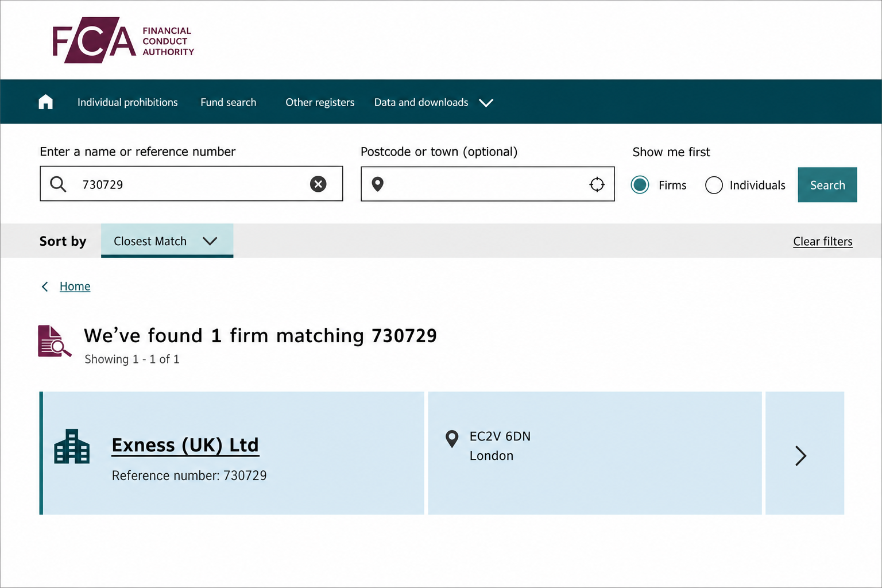
Task: Click the magnifier icon in name field
Action: coord(58,184)
